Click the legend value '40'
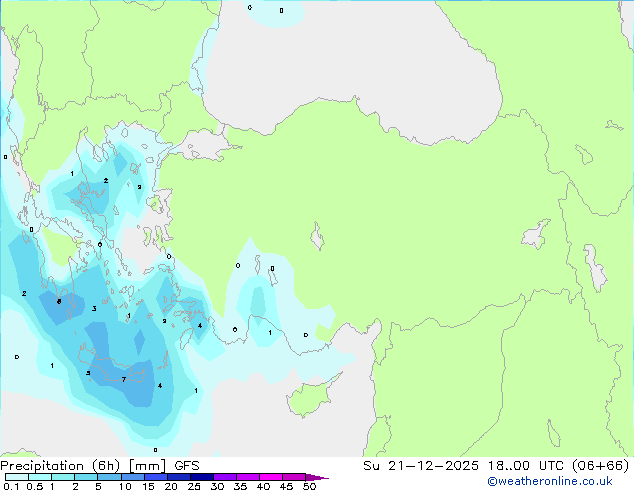The width and height of the screenshot is (634, 490). (x=263, y=486)
